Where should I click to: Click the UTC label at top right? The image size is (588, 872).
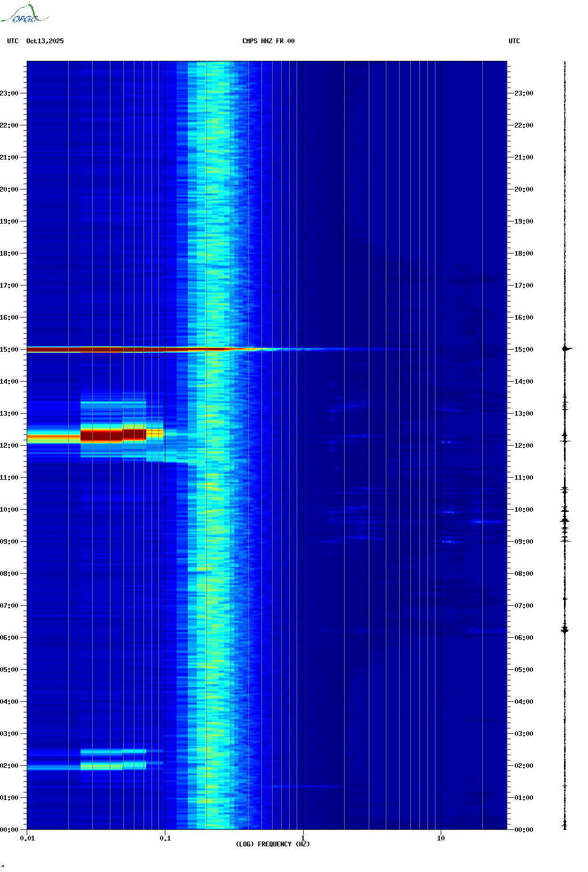[514, 41]
